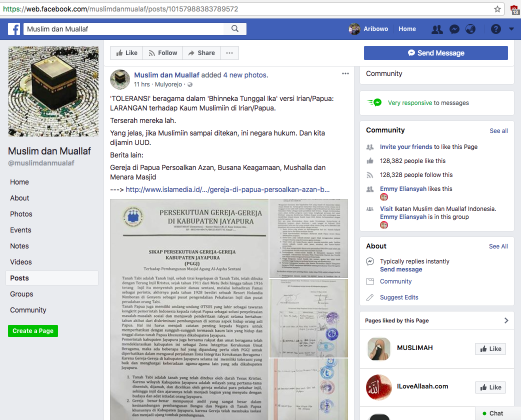521x420 pixels.
Task: Open the large PGGJ letter photo
Action: pos(189,309)
